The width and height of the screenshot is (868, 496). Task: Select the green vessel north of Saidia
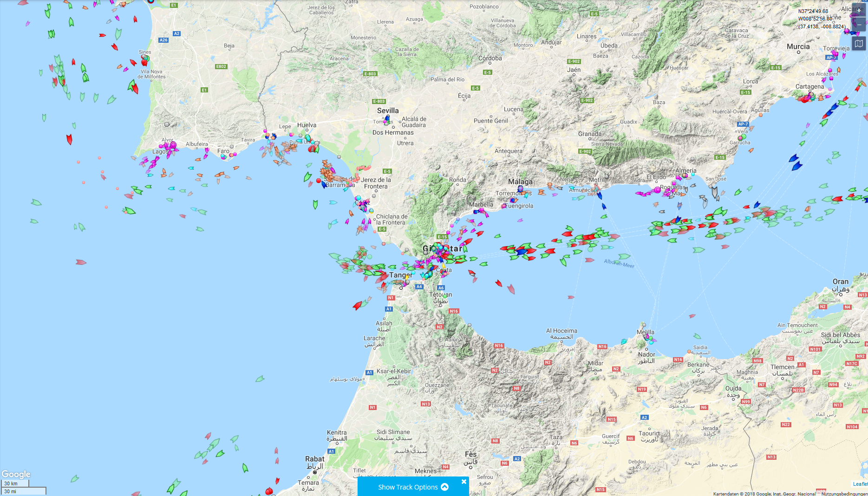pos(697,336)
